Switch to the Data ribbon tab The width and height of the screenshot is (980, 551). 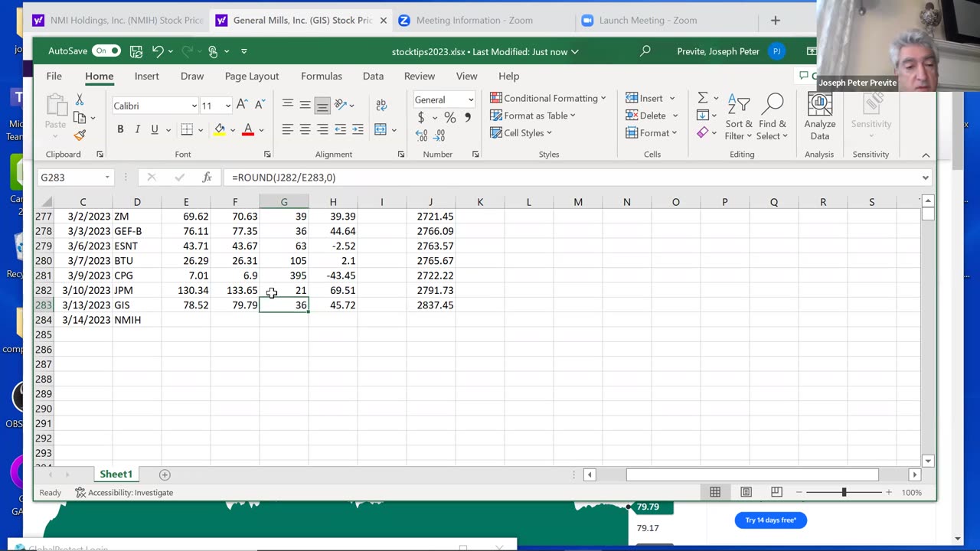pyautogui.click(x=374, y=76)
